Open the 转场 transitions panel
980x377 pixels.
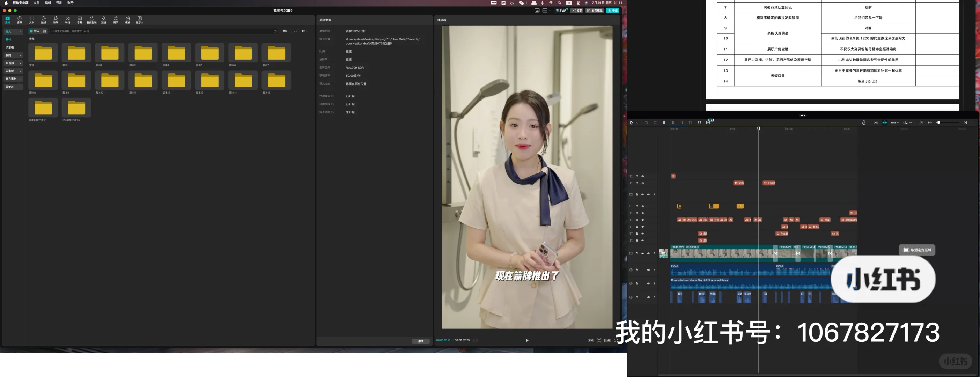click(68, 20)
